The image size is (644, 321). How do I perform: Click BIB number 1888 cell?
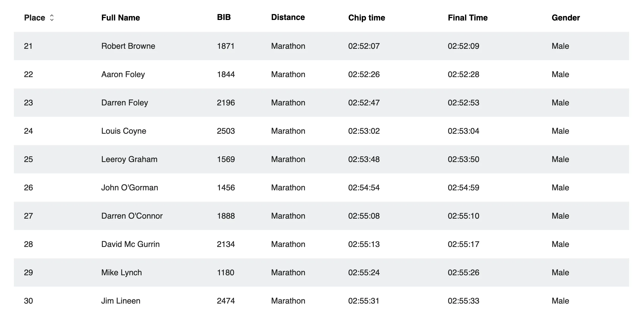(226, 216)
